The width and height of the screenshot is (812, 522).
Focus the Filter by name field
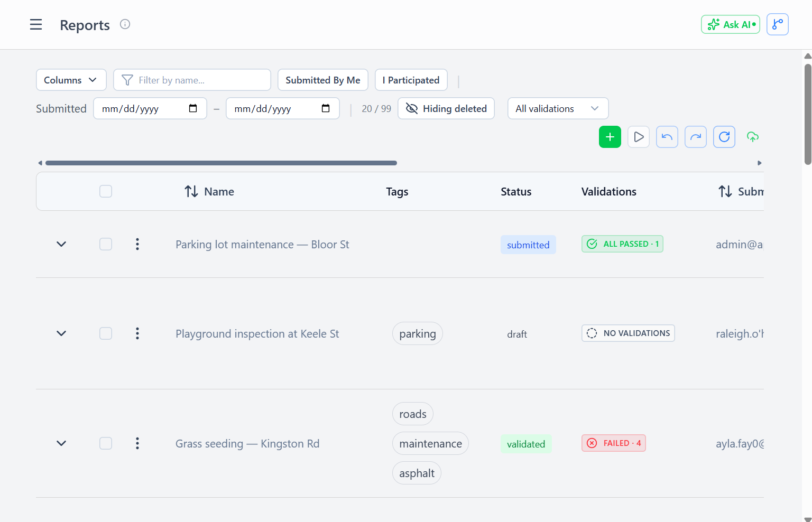tap(192, 80)
